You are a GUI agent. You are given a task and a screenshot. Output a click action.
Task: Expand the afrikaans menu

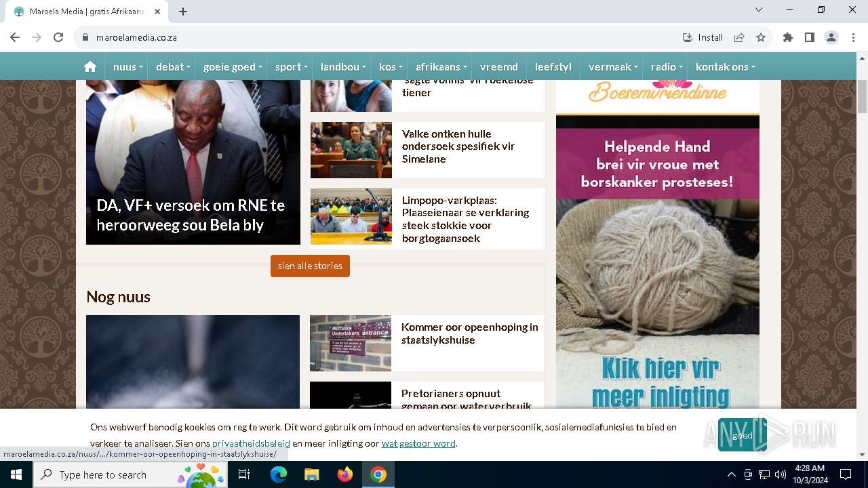tap(441, 66)
